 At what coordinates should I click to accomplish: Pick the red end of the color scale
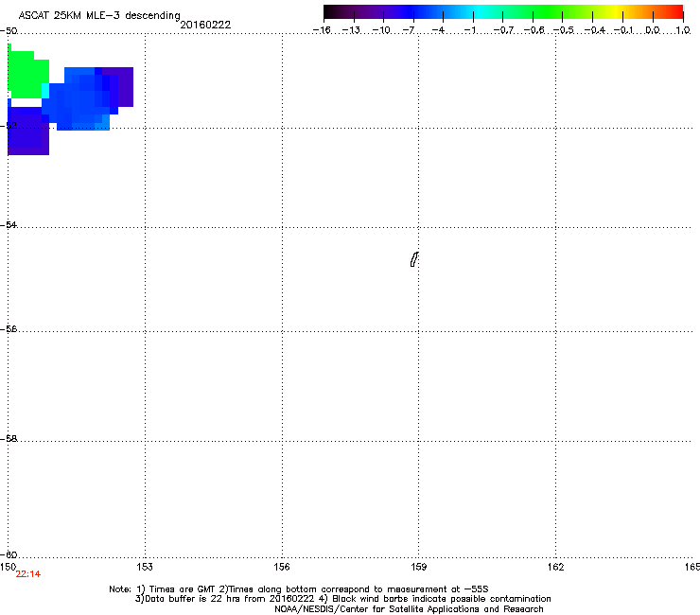click(676, 12)
